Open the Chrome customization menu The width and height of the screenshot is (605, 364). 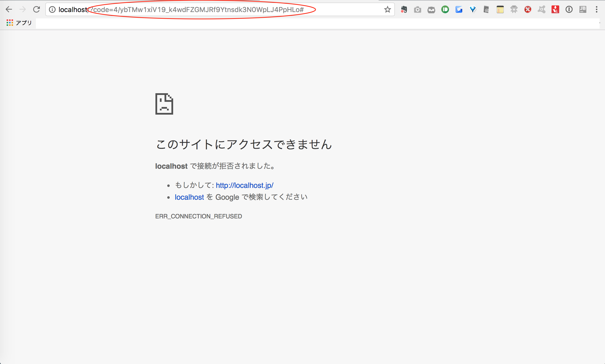pos(597,10)
